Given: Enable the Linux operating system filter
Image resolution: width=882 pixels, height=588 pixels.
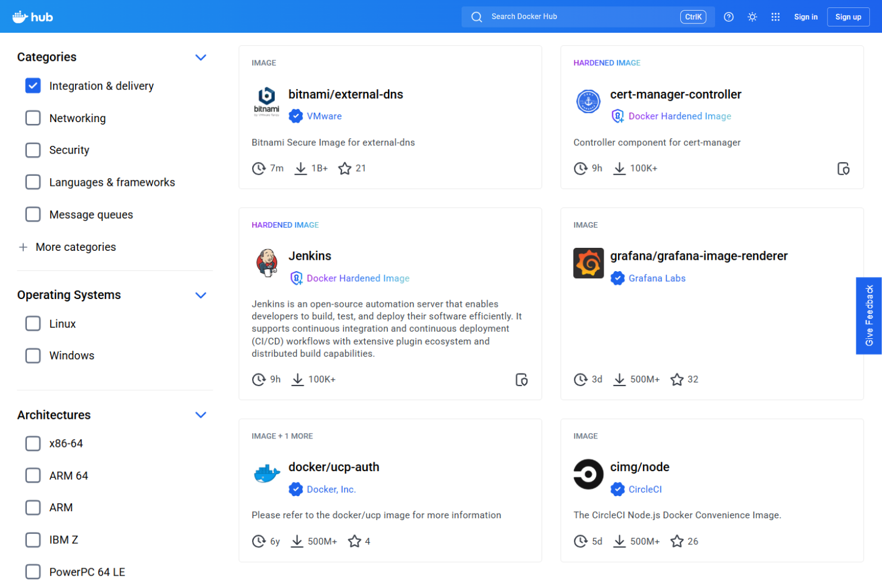Looking at the screenshot, I should point(33,323).
